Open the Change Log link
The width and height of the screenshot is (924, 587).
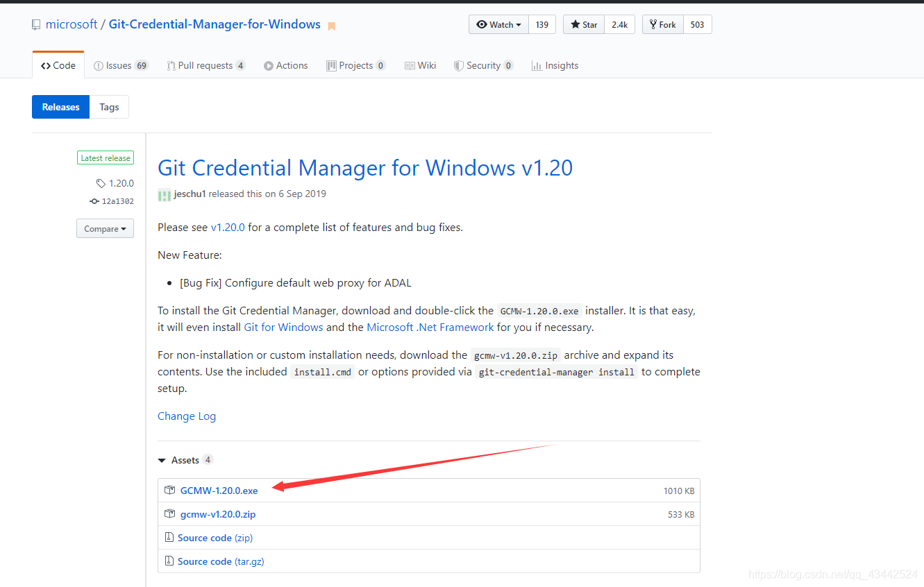point(187,416)
